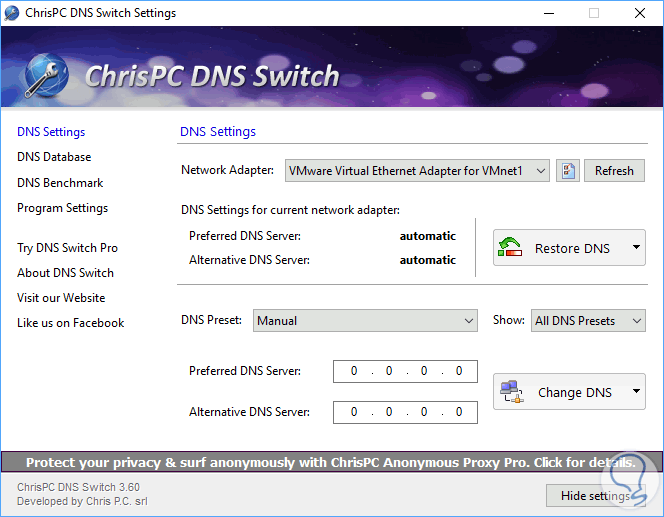Click the adapter details icon beside Refresh
The height and width of the screenshot is (517, 664).
coord(567,171)
